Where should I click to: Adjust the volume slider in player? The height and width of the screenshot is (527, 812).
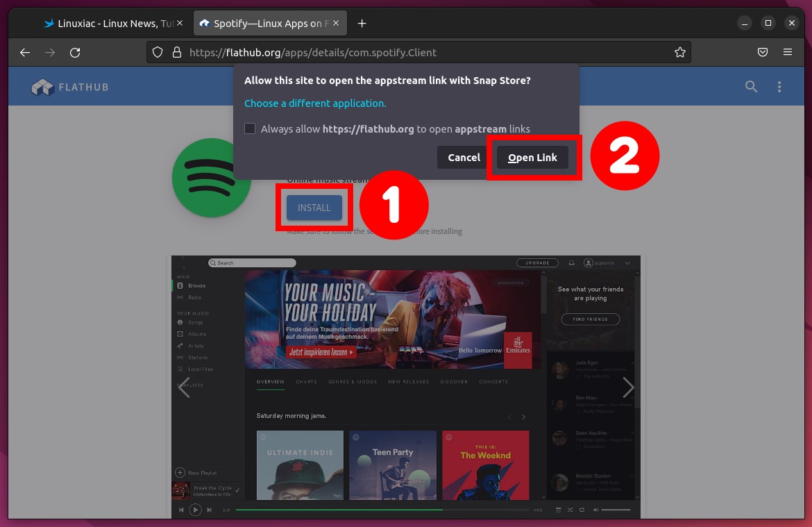pyautogui.click(x=616, y=510)
